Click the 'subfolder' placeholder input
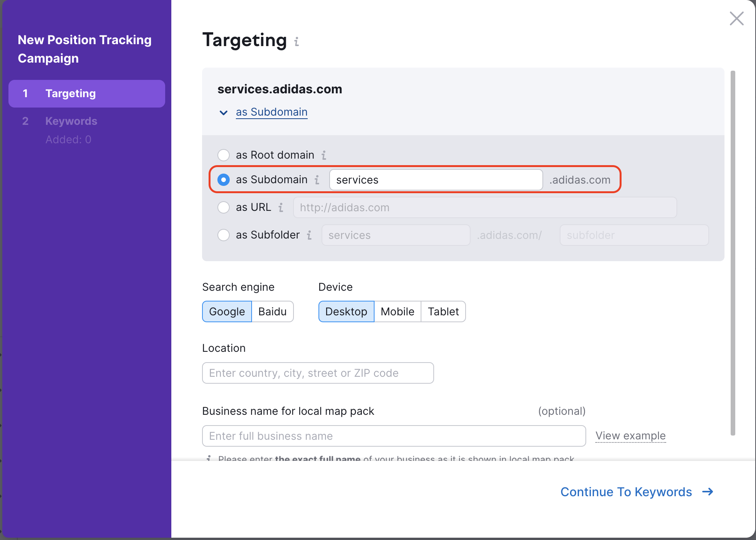756x540 pixels. 634,235
